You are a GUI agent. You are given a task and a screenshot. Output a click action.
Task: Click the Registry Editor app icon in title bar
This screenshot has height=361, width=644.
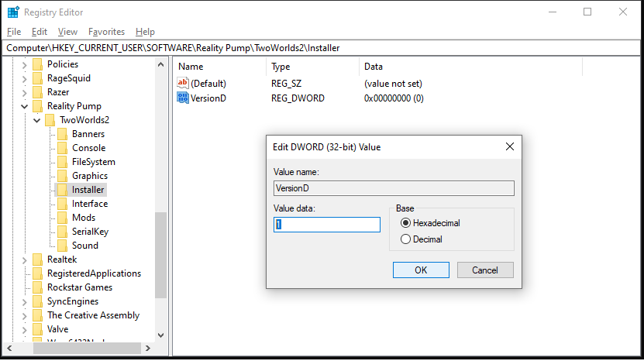point(12,12)
